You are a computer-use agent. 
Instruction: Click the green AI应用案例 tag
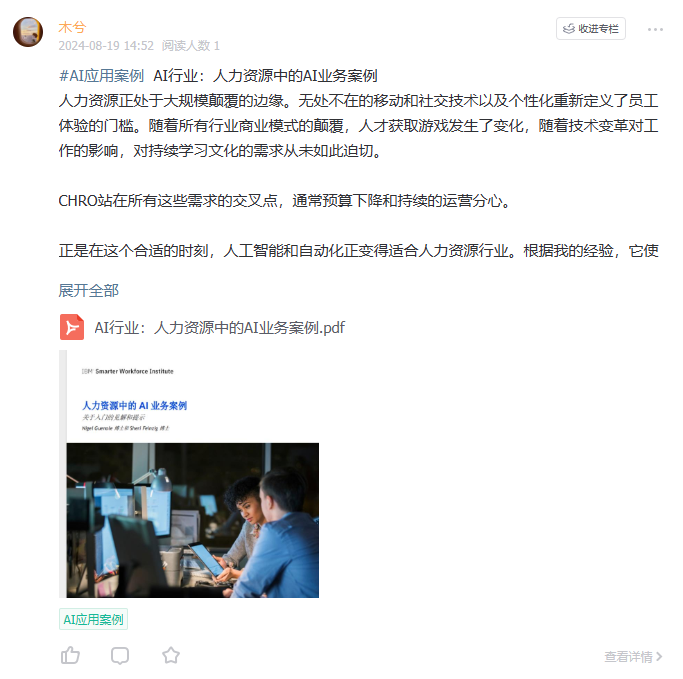point(93,619)
